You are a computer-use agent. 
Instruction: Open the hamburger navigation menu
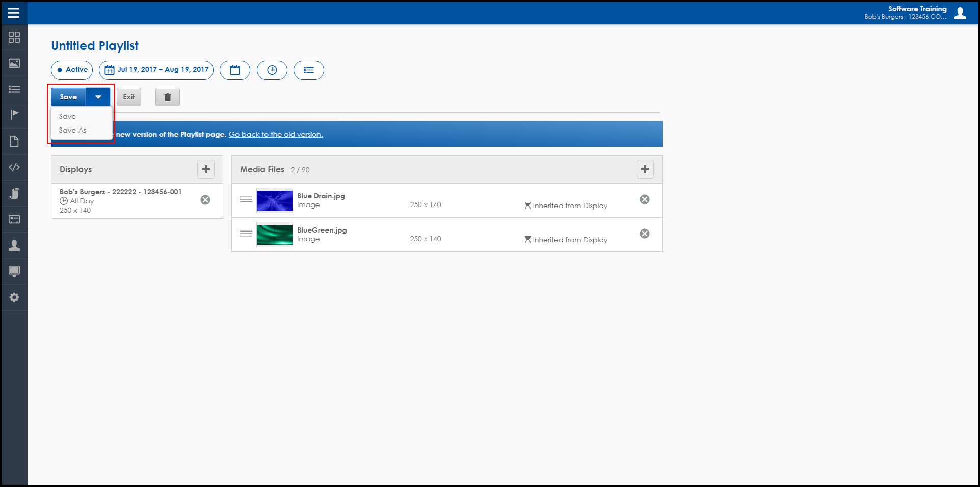click(14, 12)
